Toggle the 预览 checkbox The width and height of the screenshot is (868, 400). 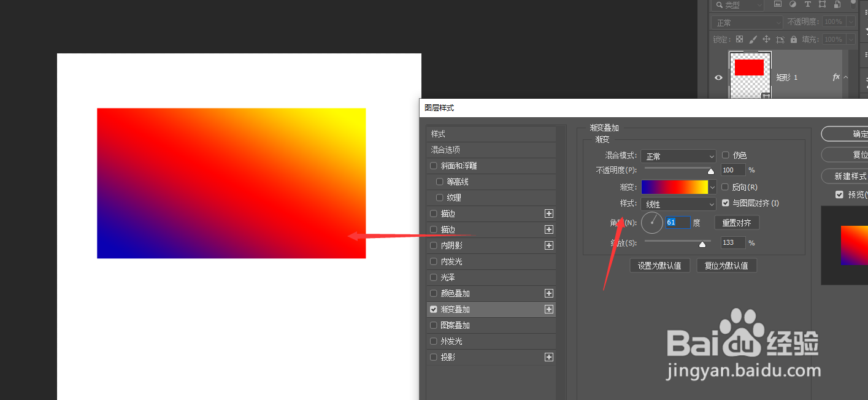coord(839,194)
